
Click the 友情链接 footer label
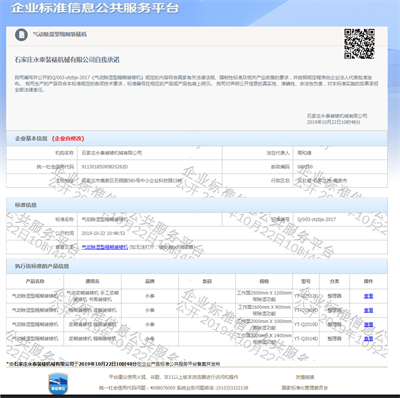click(305, 377)
